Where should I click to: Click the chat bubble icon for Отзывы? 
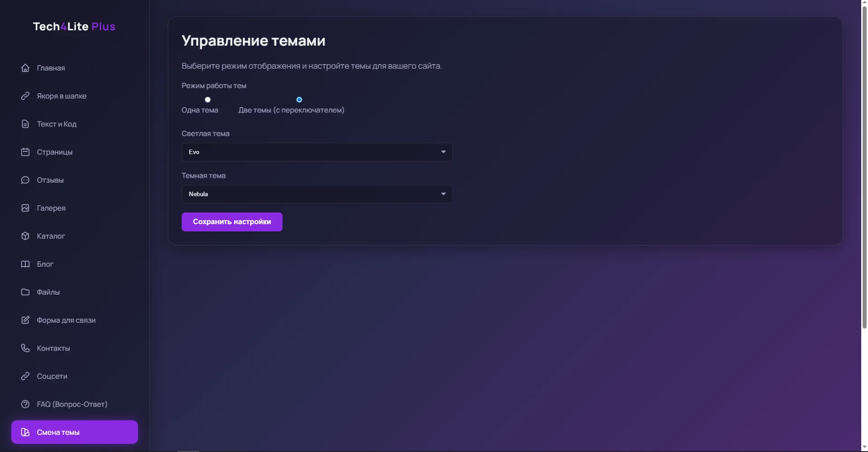click(x=25, y=180)
